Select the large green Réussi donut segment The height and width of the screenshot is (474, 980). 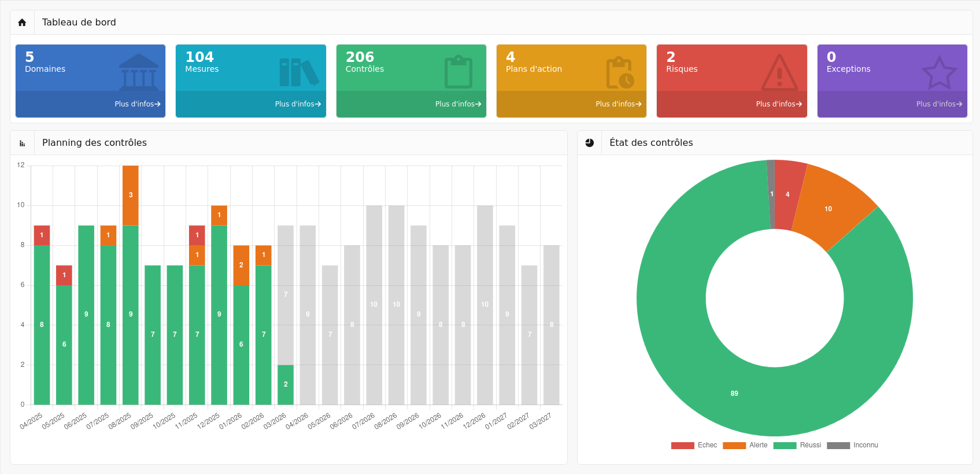click(734, 394)
